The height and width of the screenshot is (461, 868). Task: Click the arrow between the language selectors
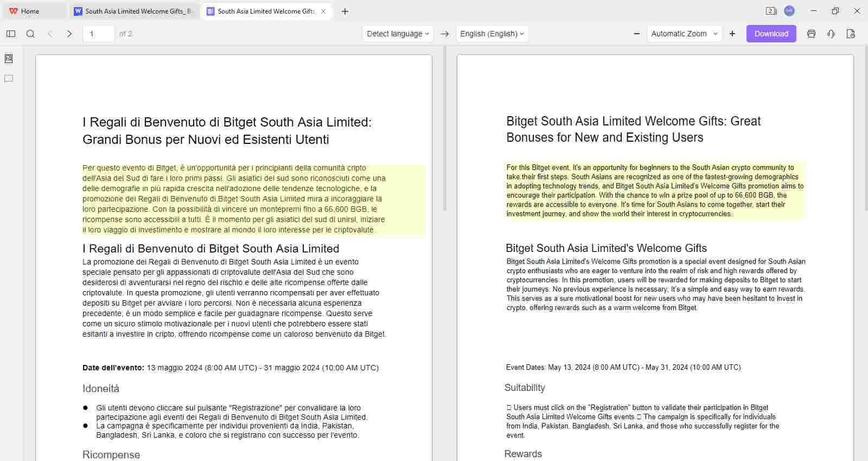(x=445, y=34)
